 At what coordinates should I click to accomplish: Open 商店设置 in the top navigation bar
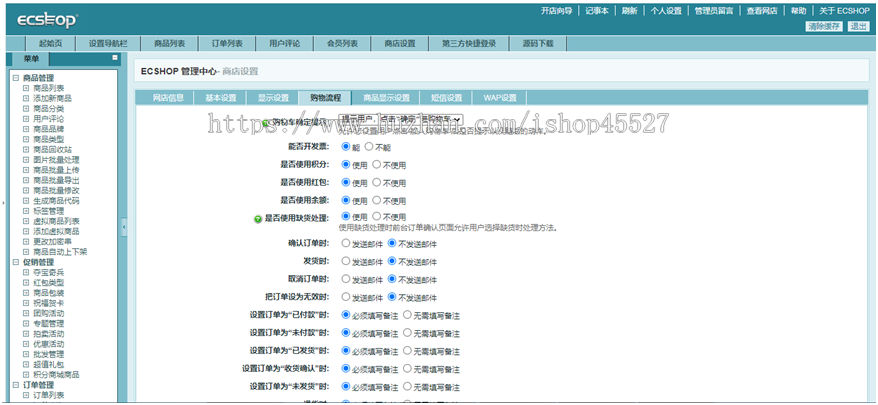[400, 44]
